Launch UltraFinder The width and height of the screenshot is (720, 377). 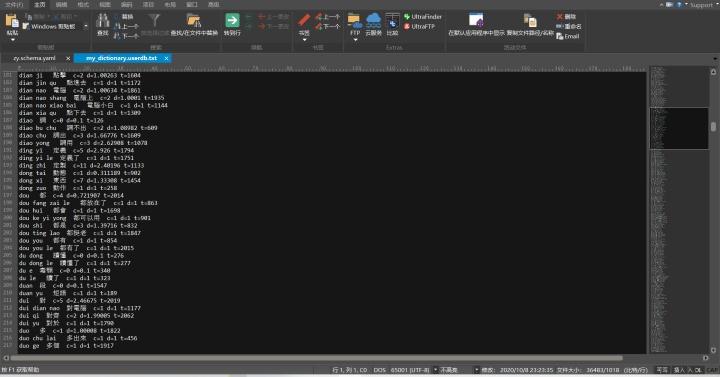[422, 17]
